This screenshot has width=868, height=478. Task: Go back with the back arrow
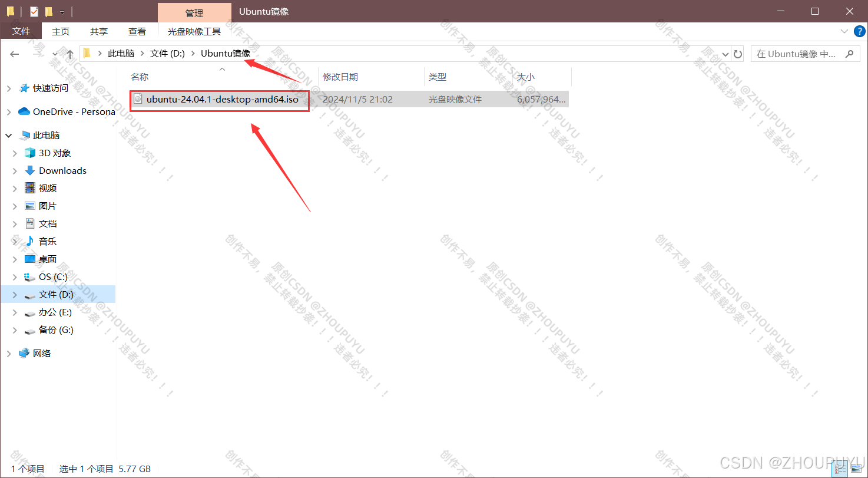15,54
